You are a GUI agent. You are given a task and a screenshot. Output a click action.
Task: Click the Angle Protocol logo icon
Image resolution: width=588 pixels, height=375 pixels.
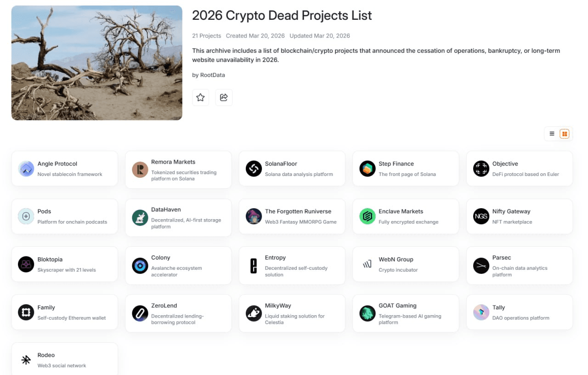26,169
